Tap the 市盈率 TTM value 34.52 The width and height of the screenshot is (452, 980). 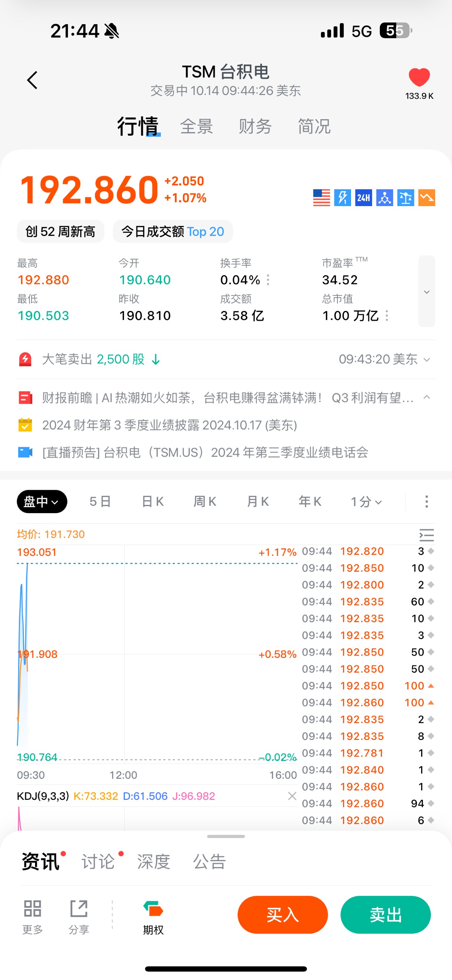click(x=340, y=280)
